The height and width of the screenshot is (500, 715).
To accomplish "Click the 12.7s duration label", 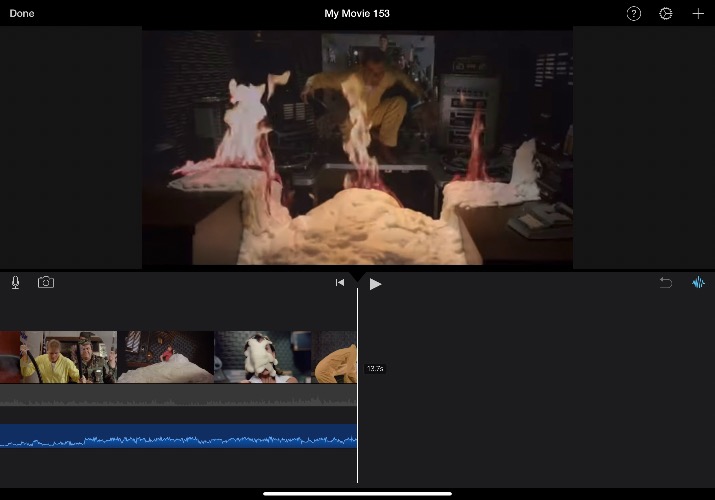I will [375, 368].
